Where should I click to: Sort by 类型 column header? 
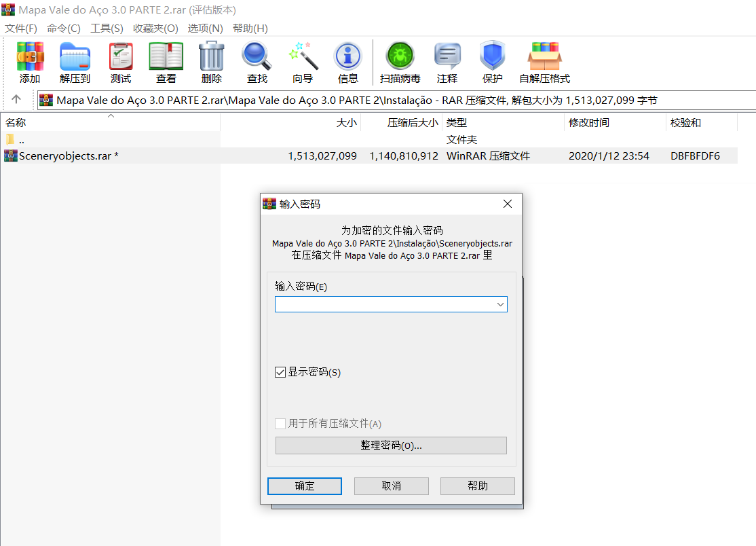click(x=503, y=122)
